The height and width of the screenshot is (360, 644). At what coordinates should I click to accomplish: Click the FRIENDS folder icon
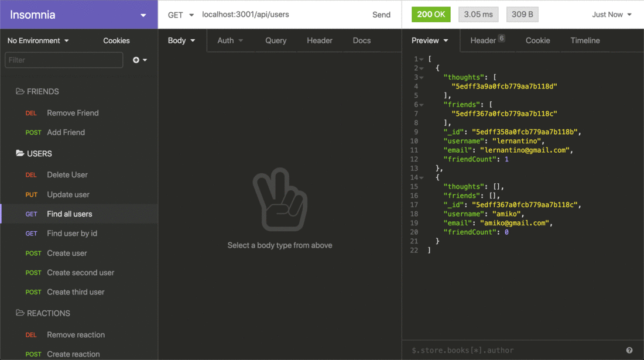pyautogui.click(x=20, y=91)
